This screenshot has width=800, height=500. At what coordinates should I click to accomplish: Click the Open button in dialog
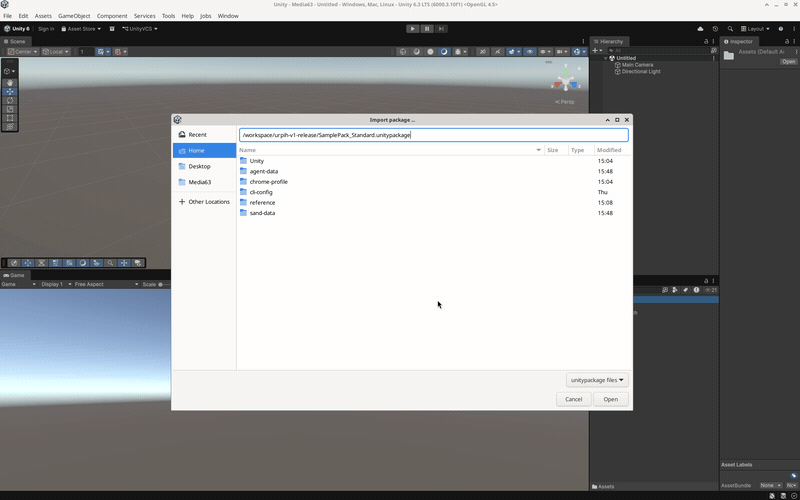[611, 399]
